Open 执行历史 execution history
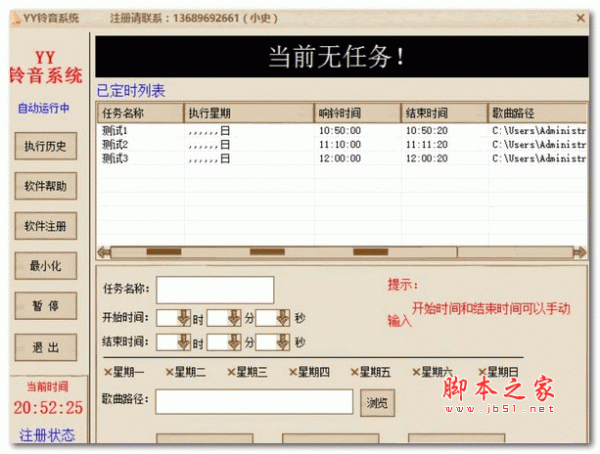 pos(46,146)
